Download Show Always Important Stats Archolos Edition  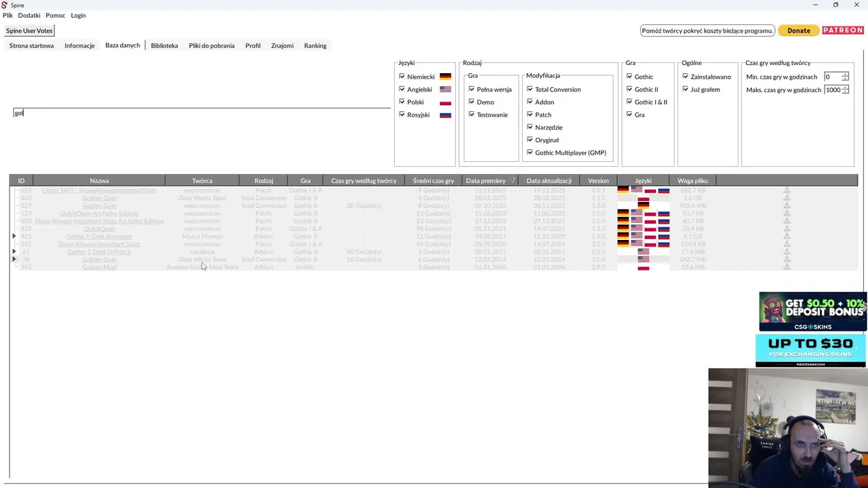tap(787, 221)
